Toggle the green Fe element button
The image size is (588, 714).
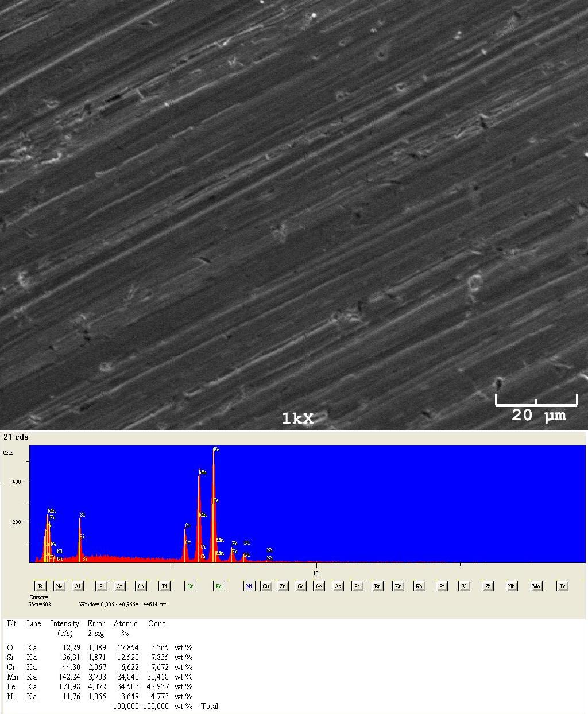click(219, 586)
